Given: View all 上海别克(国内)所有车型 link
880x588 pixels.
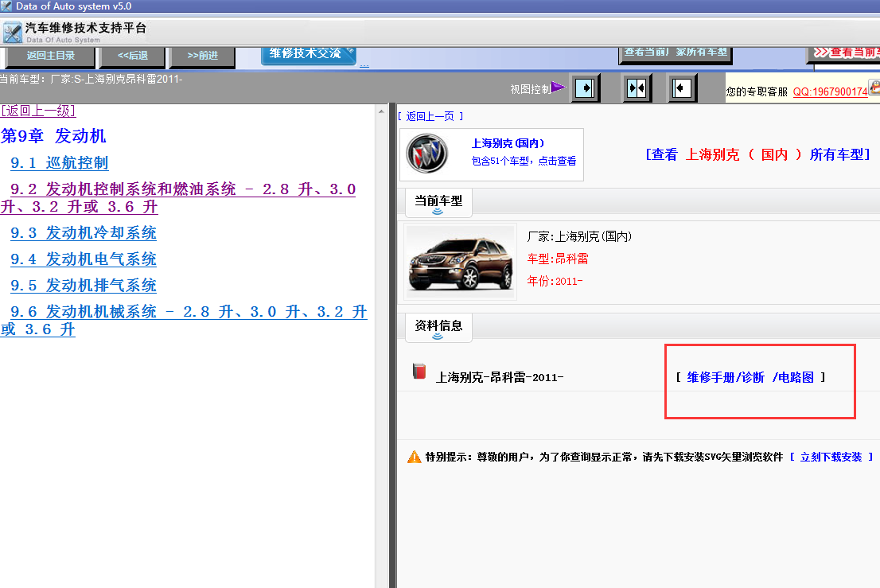Looking at the screenshot, I should pos(757,154).
